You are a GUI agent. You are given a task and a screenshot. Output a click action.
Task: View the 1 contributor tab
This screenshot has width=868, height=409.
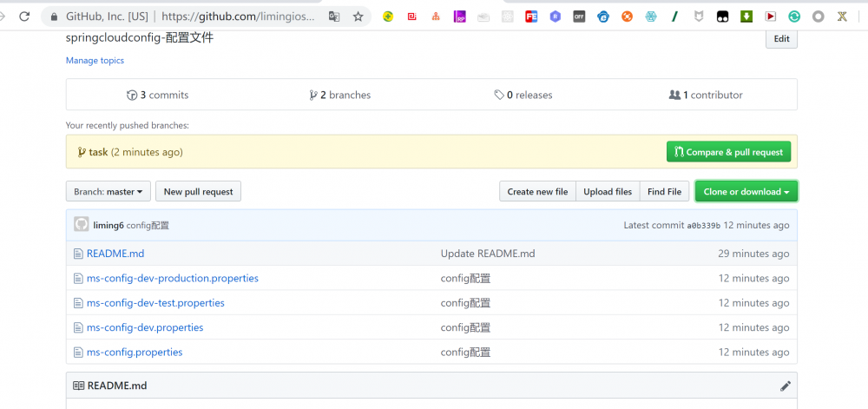706,95
